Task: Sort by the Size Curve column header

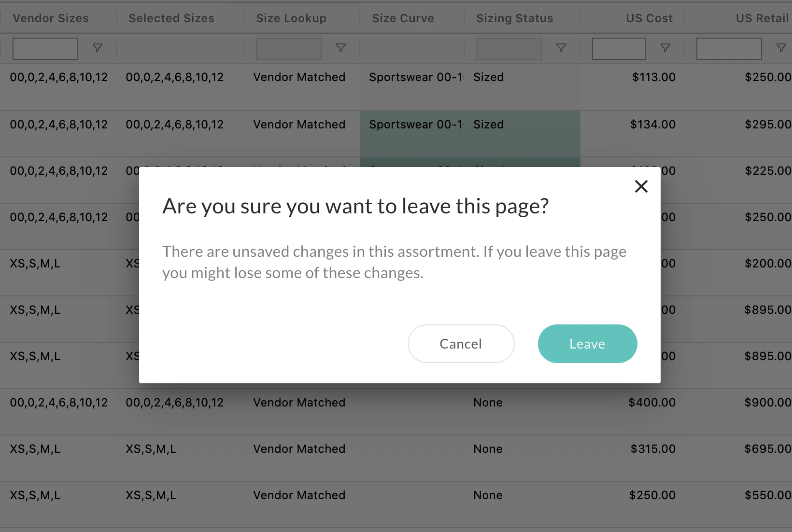Action: pos(403,18)
